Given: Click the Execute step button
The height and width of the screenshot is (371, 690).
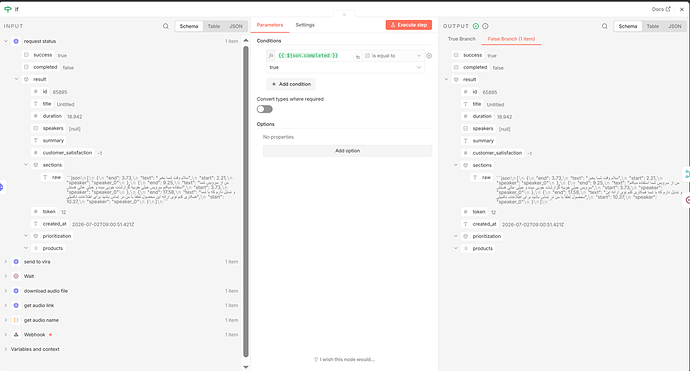Looking at the screenshot, I should 409,25.
